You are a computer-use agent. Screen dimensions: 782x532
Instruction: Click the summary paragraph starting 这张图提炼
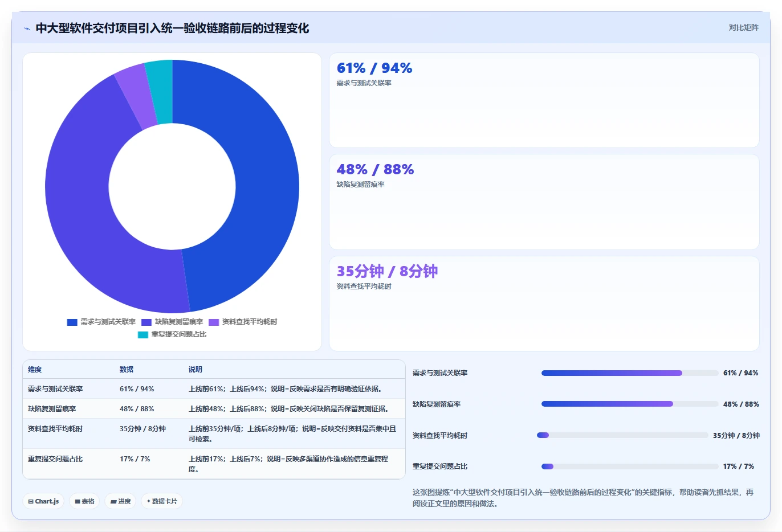click(583, 498)
